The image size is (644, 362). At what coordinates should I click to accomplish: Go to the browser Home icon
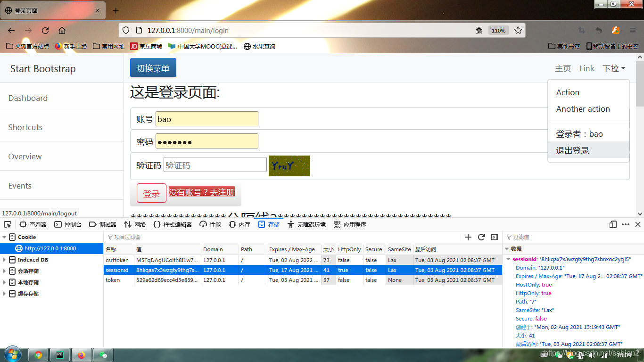click(62, 30)
